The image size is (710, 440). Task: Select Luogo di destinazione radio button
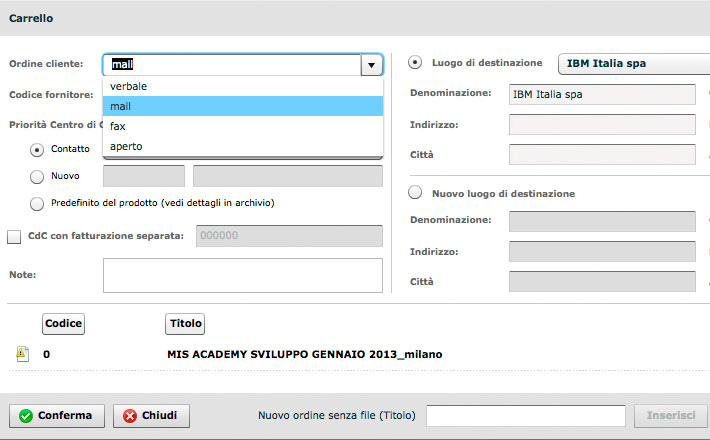tap(415, 62)
